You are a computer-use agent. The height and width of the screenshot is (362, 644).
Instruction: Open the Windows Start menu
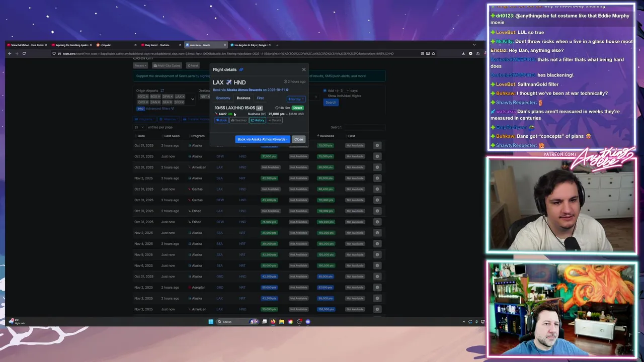[x=211, y=322]
